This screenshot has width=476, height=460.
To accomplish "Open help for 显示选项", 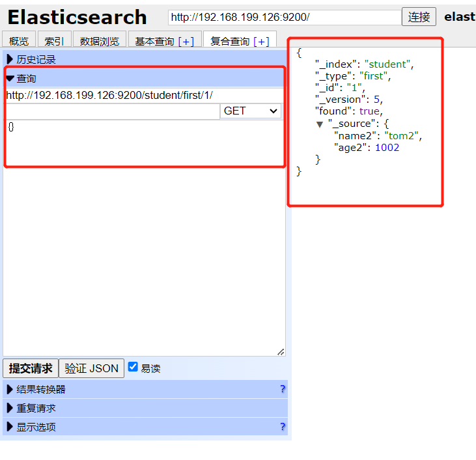I will pos(283,427).
